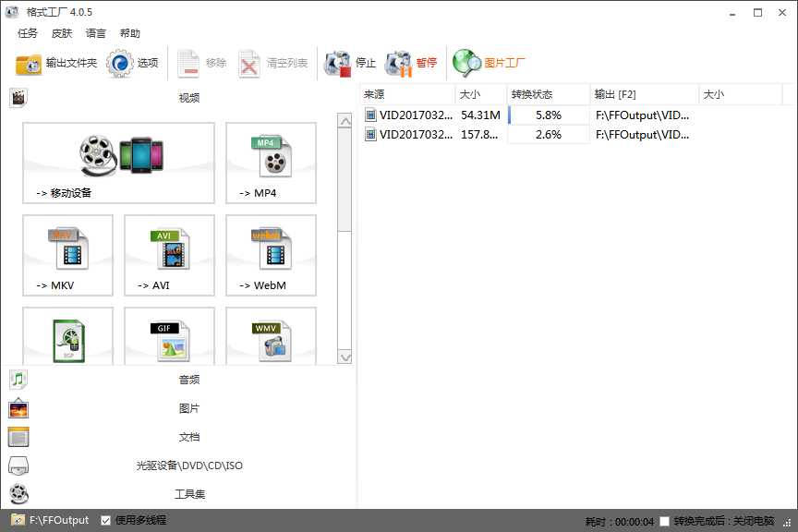Click the 光驱设备 disc drive icon
798x532 pixels.
click(x=18, y=465)
